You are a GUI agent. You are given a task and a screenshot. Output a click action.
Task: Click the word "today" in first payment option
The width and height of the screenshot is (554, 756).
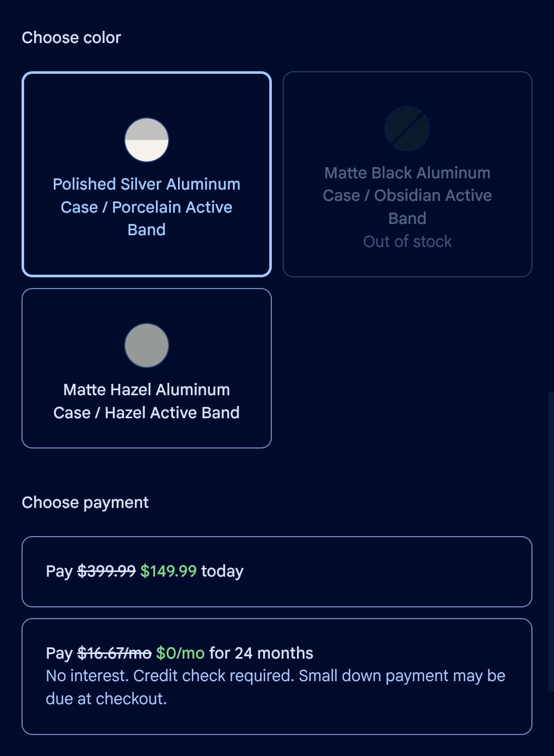[222, 571]
